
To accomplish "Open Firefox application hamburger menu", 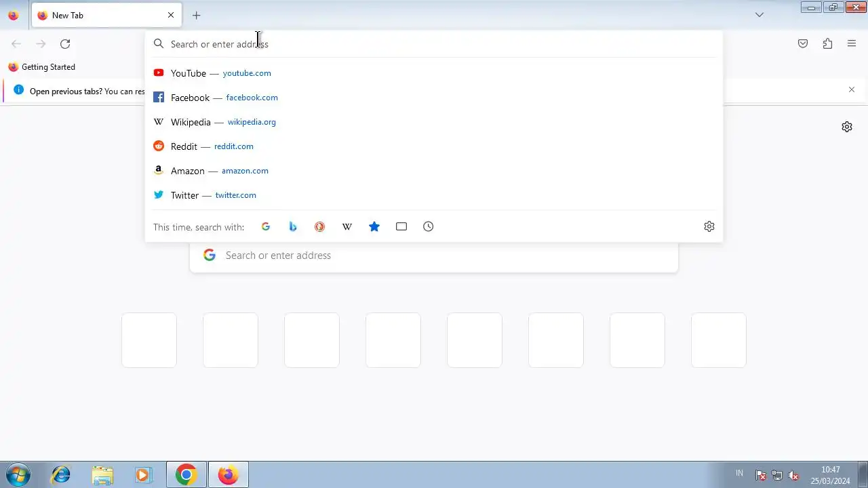I will tap(852, 44).
